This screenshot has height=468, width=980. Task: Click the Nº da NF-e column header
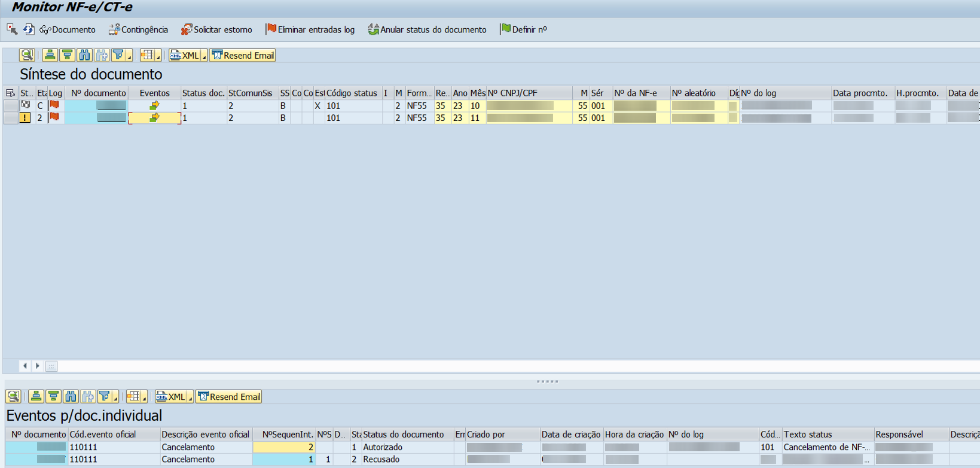tap(642, 93)
